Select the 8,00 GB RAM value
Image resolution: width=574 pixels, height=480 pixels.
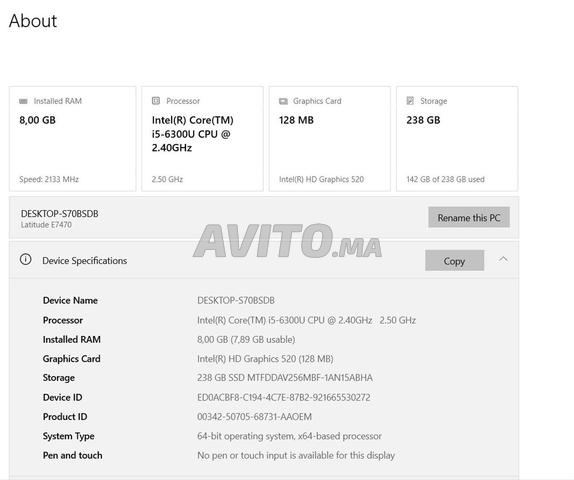pos(37,120)
